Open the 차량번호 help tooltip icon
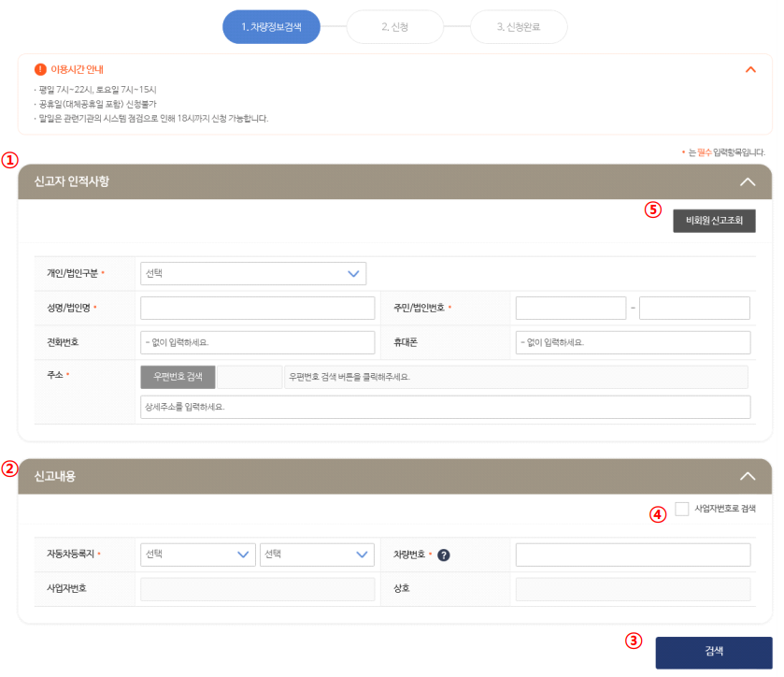Image resolution: width=784 pixels, height=677 pixels. pos(443,555)
